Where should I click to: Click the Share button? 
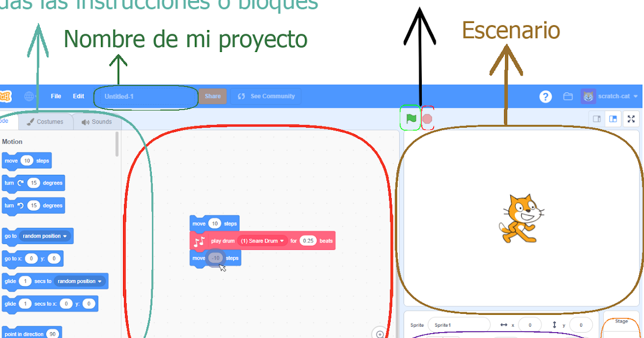[213, 96]
